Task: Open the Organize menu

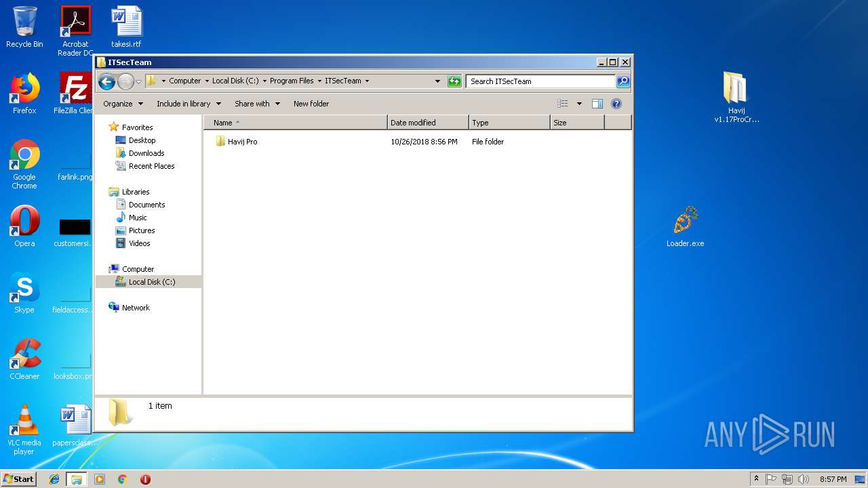Action: [123, 104]
